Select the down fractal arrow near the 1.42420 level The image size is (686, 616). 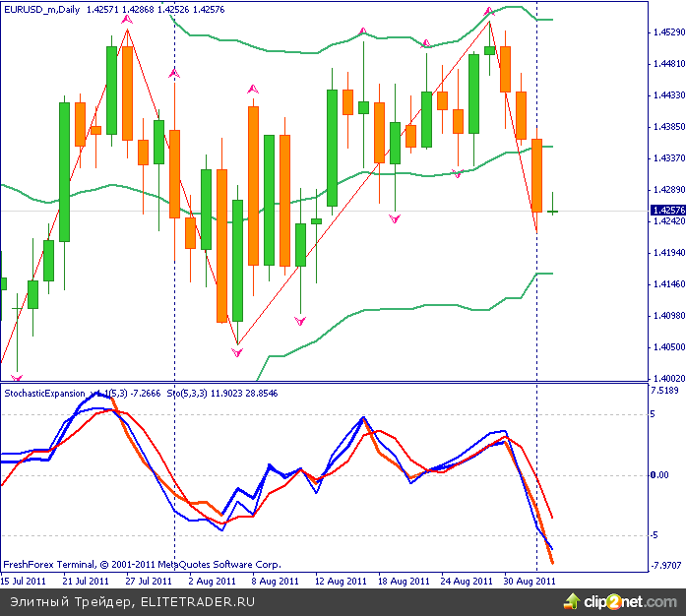click(395, 219)
